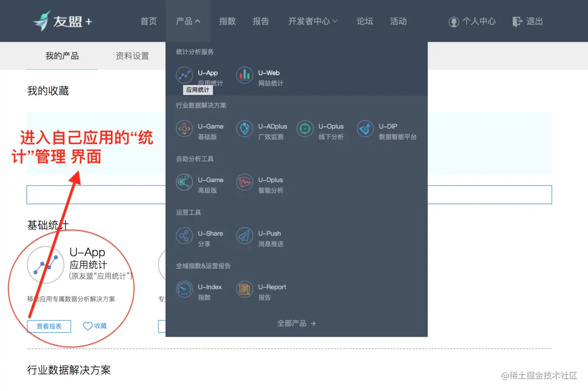Click the U-Web 网站统计 label

[271, 78]
